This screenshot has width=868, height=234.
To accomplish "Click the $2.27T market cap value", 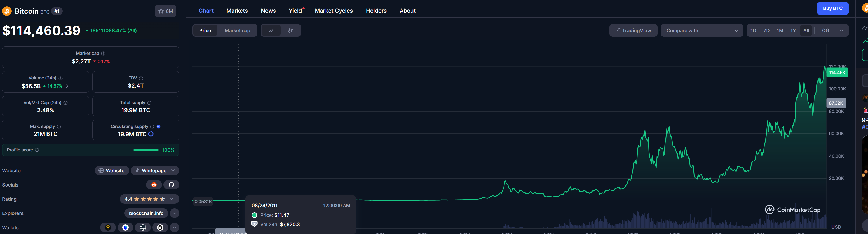I will (81, 61).
